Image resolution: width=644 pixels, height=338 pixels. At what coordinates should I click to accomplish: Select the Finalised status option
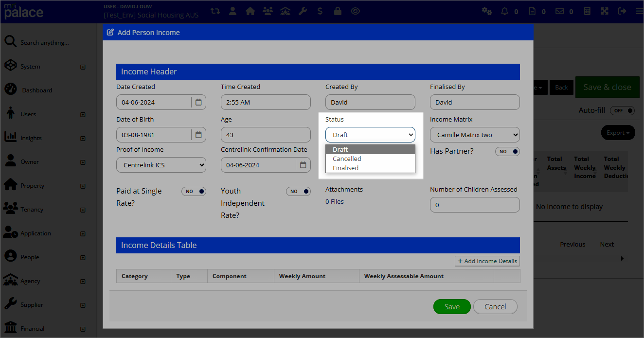[370, 168]
